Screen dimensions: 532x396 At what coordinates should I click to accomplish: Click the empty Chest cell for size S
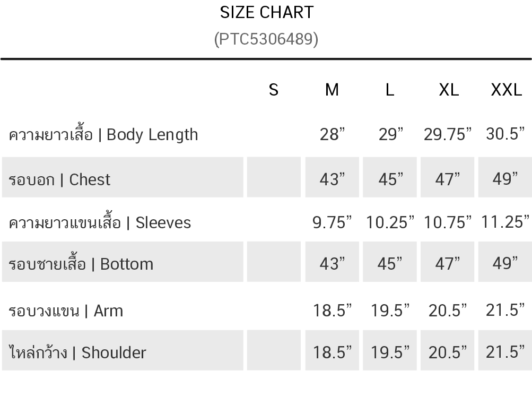pyautogui.click(x=274, y=177)
